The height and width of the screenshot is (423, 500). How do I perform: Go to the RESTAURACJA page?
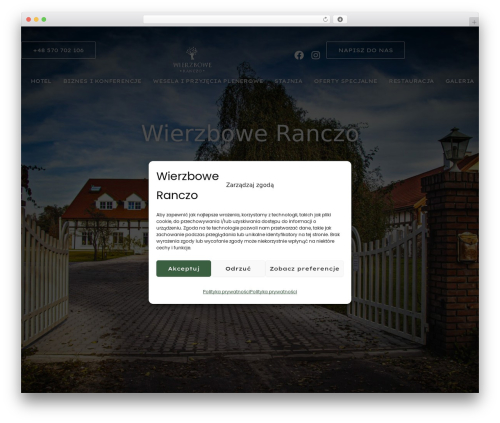click(411, 81)
